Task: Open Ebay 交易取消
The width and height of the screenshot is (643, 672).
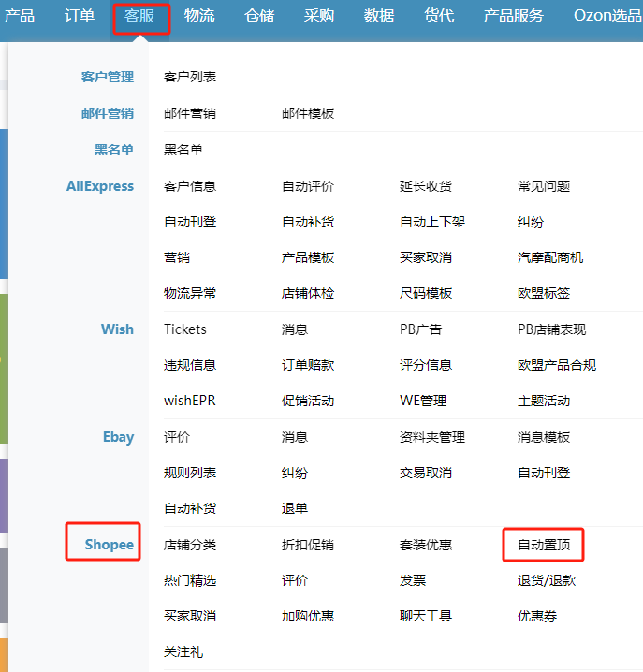Action: point(426,473)
